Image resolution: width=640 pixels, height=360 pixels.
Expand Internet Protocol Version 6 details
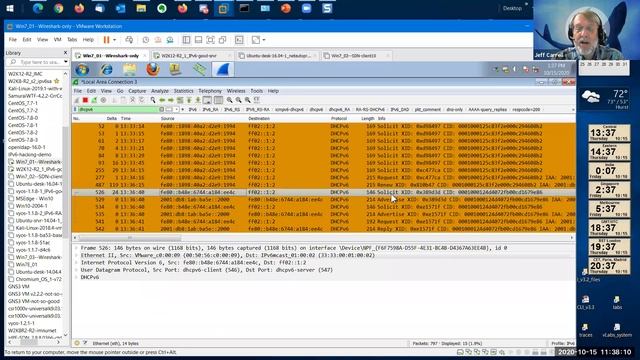76,262
